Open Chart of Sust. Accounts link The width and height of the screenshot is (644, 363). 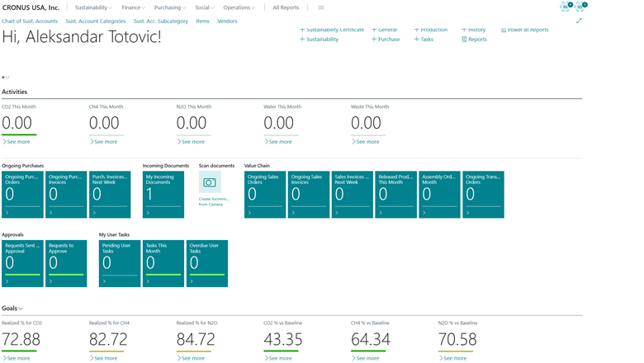[x=30, y=21]
